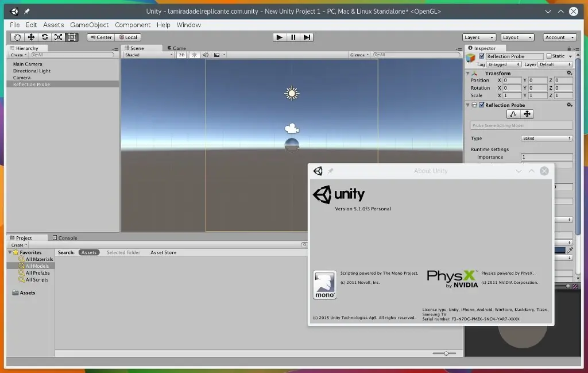The image size is (588, 373).
Task: Open the GameObject menu
Action: tap(89, 25)
